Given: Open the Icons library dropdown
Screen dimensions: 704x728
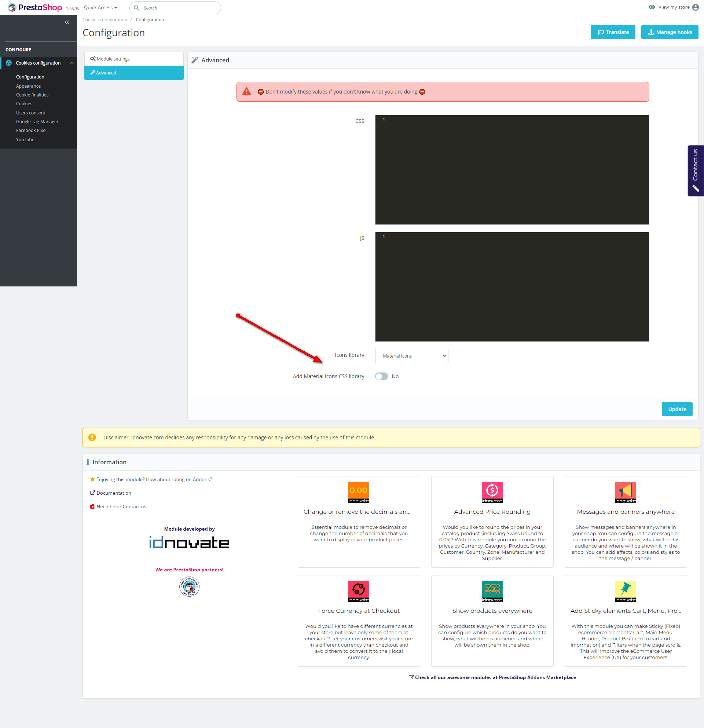Looking at the screenshot, I should tap(411, 356).
